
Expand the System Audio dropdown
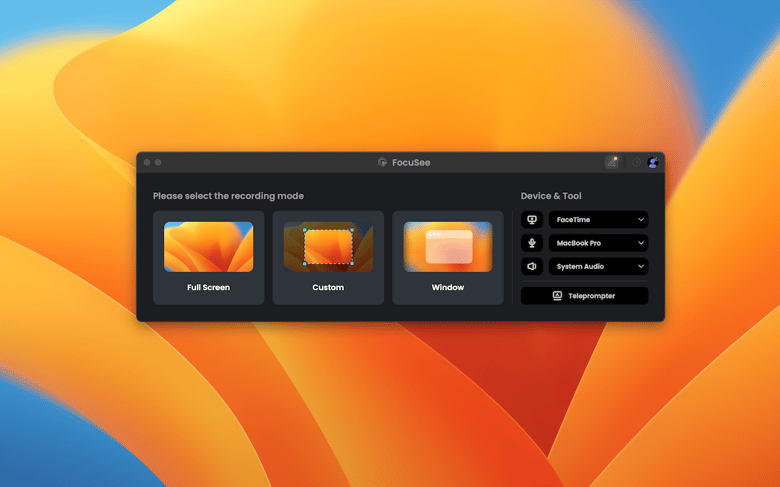pos(598,266)
